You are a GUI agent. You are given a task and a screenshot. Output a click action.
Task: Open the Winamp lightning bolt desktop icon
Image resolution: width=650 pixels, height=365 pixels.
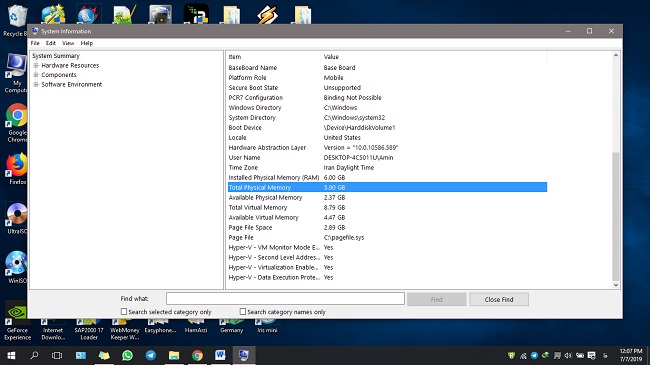pos(267,15)
